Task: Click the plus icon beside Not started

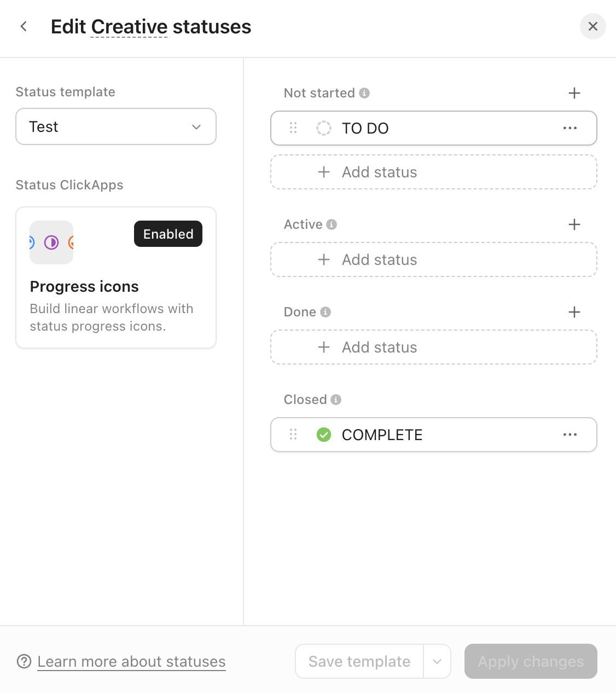Action: tap(574, 93)
